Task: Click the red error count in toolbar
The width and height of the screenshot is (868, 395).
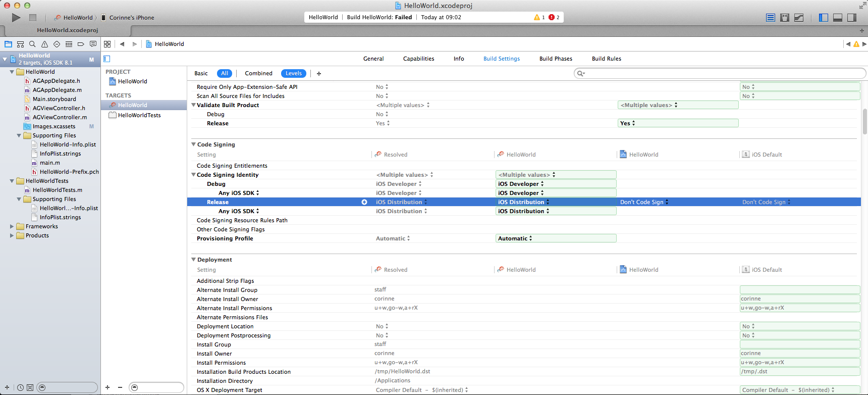Action: [x=554, y=17]
